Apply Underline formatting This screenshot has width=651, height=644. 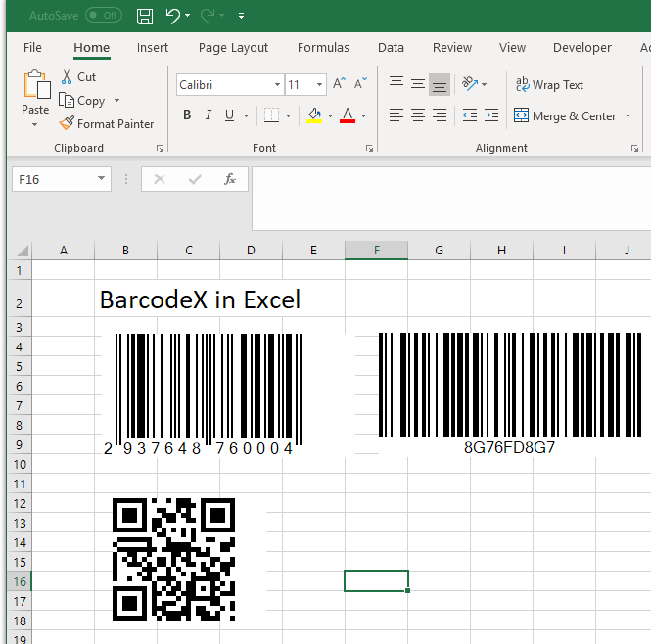tap(230, 115)
